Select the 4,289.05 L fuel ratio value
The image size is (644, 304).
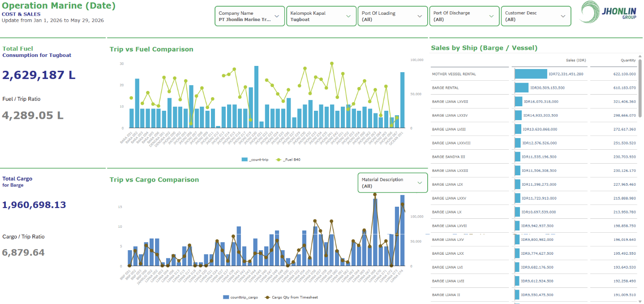click(33, 115)
